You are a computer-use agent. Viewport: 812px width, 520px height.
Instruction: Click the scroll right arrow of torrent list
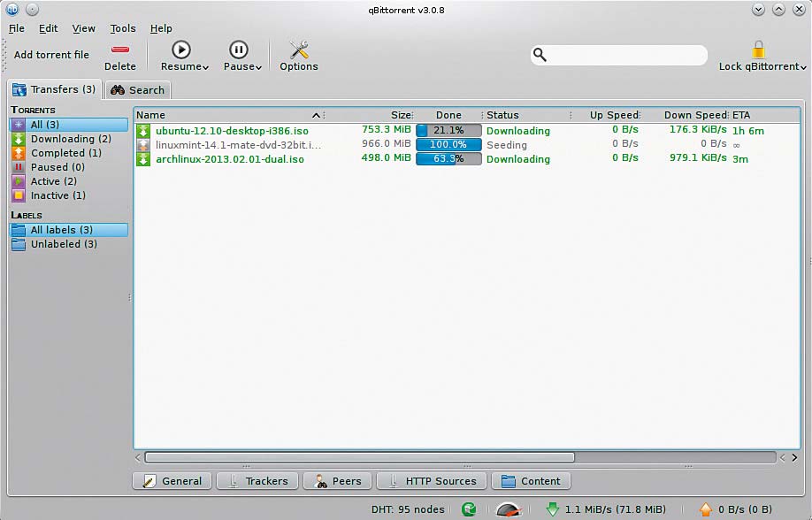point(794,458)
